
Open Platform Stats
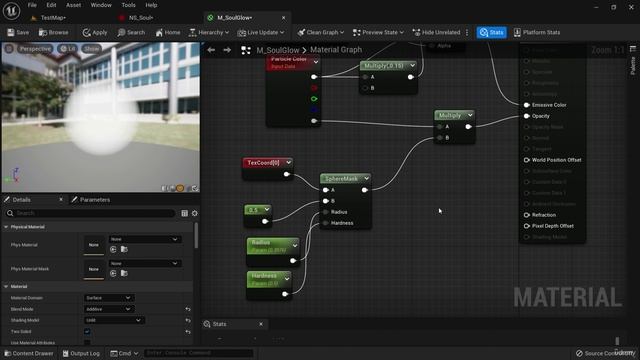(x=537, y=32)
